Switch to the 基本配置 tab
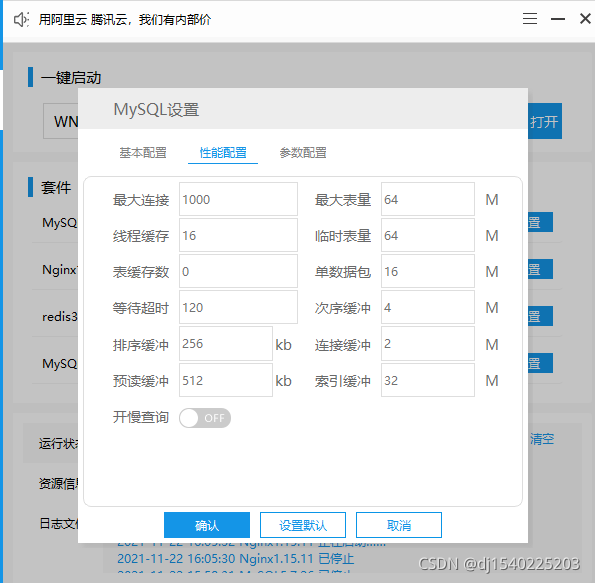The height and width of the screenshot is (583, 595). click(x=143, y=153)
